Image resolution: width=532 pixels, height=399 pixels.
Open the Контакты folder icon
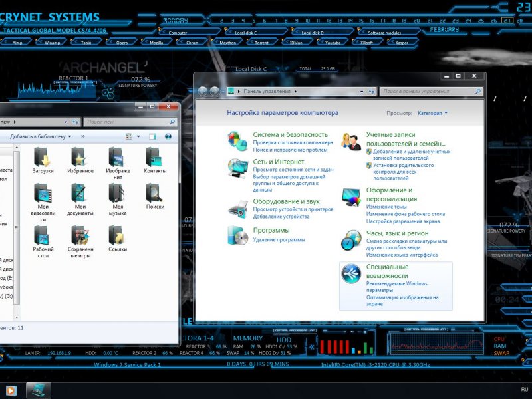tap(155, 157)
